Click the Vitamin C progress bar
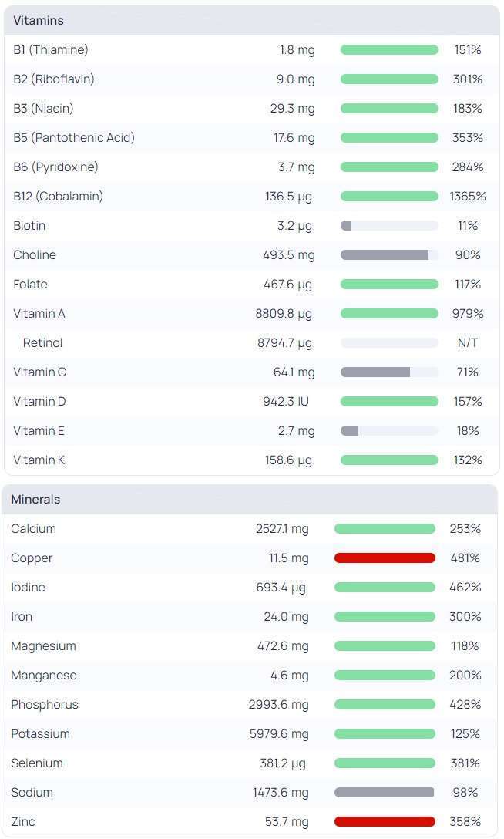 (389, 372)
